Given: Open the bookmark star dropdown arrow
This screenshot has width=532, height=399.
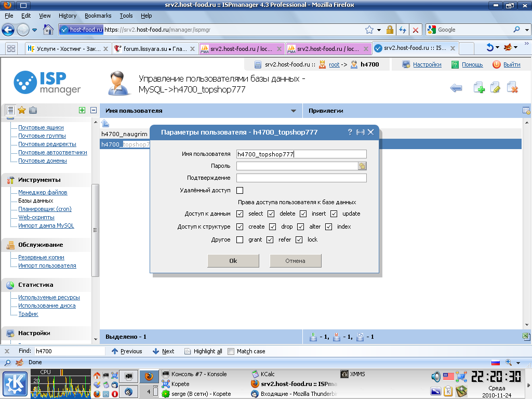Looking at the screenshot, I should coord(379,30).
